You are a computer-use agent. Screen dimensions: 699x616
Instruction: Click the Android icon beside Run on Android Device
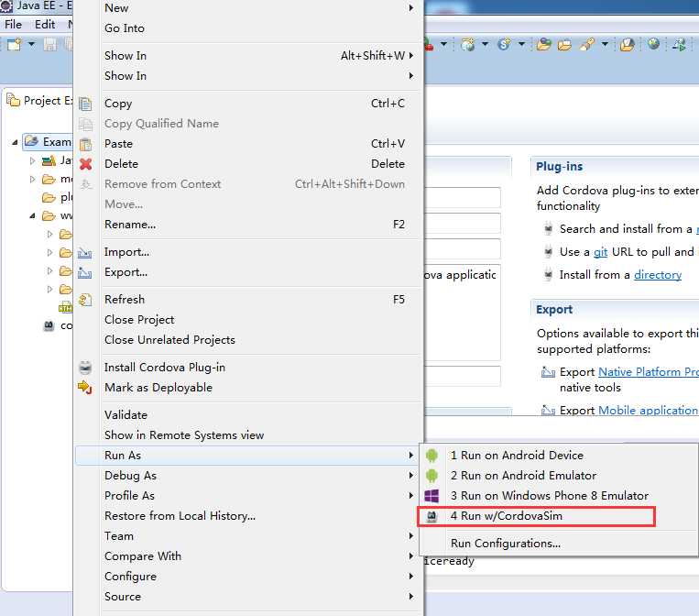coord(431,456)
